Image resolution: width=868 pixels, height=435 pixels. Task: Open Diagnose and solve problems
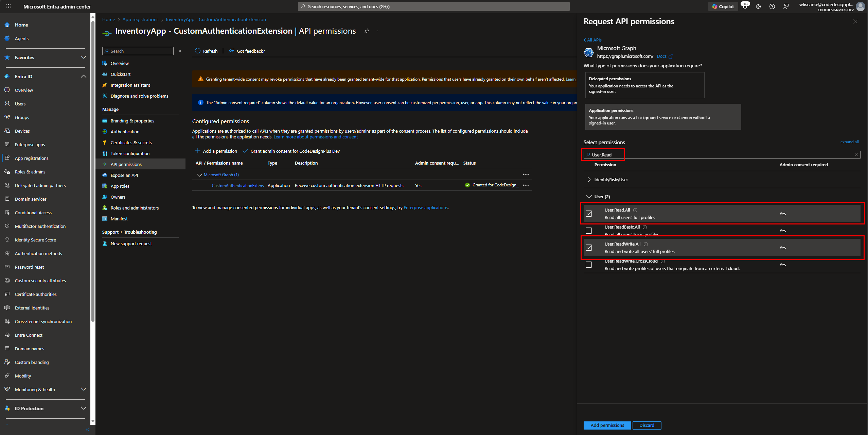[x=140, y=96]
